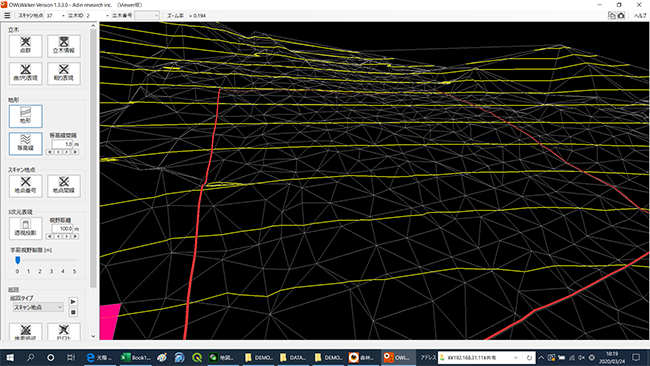
Task: Click the 細り表現 taper display icon
Action: click(64, 73)
